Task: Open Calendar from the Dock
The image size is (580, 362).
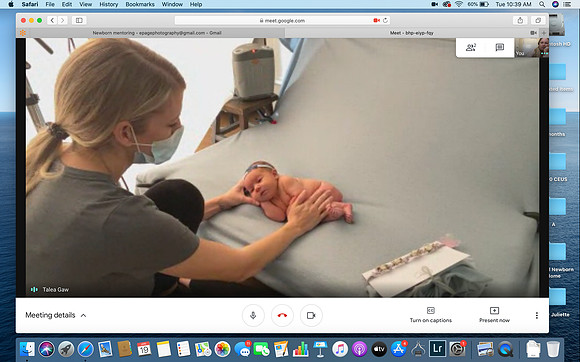Action: click(x=144, y=349)
